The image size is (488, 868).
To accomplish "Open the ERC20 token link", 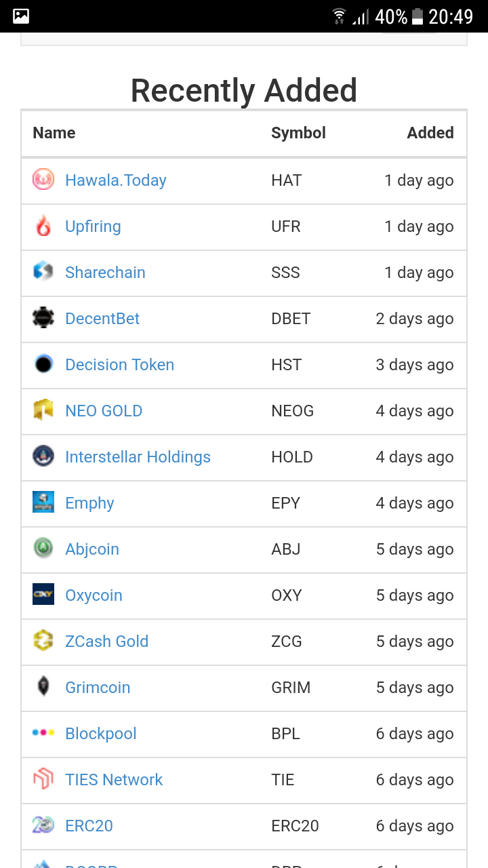I will tap(89, 826).
